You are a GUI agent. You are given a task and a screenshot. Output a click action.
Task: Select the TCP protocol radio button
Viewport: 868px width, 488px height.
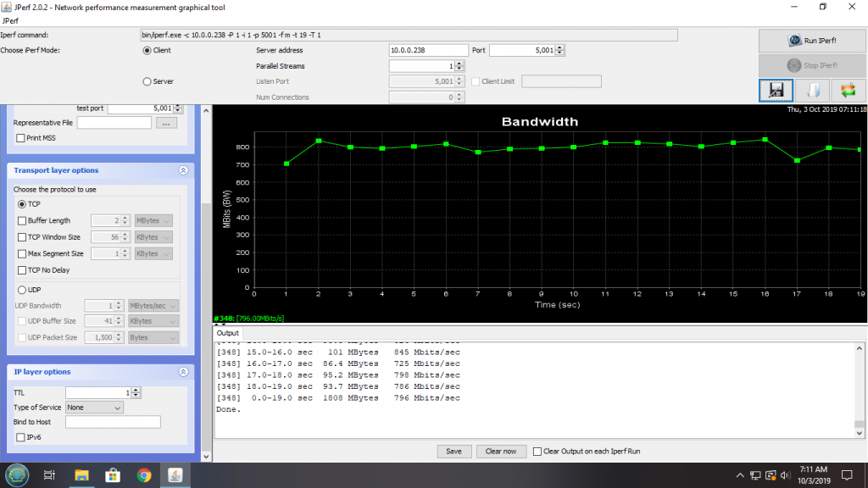pyautogui.click(x=22, y=204)
